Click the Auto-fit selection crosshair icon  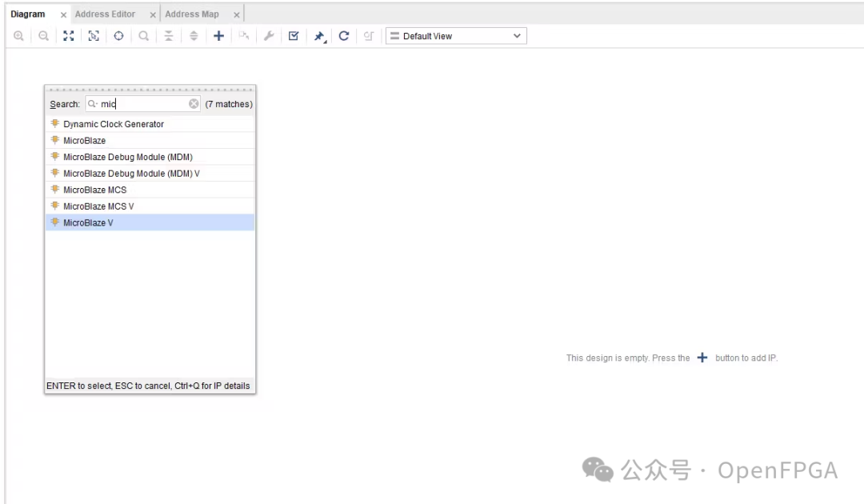pos(118,36)
